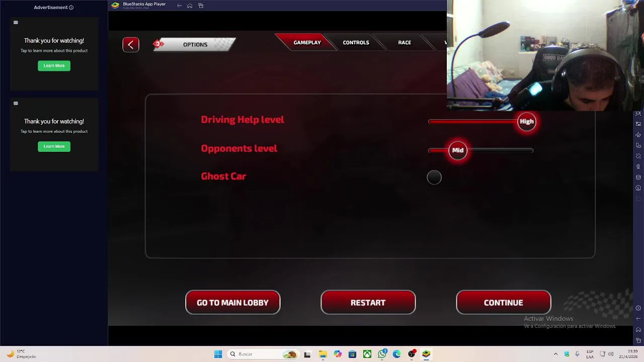This screenshot has height=362, width=644.
Task: Open BlueStacks sidebar settings gear
Action: (638, 308)
